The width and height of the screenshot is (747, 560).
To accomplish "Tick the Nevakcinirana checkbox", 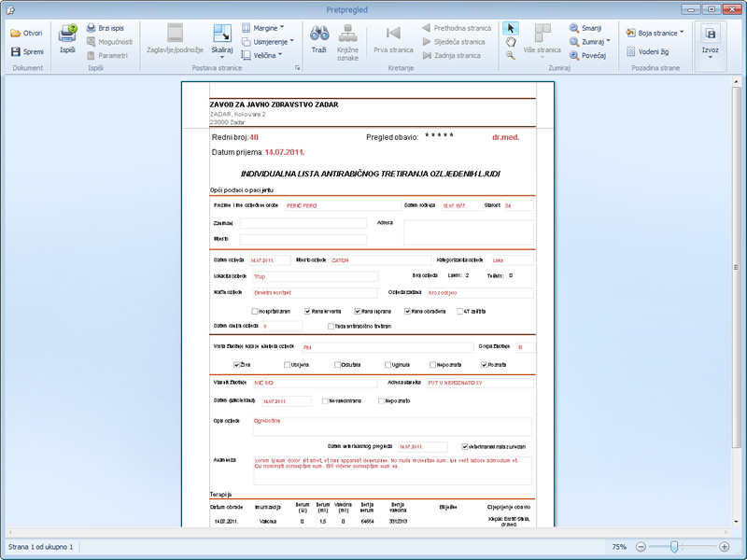I will (325, 401).
